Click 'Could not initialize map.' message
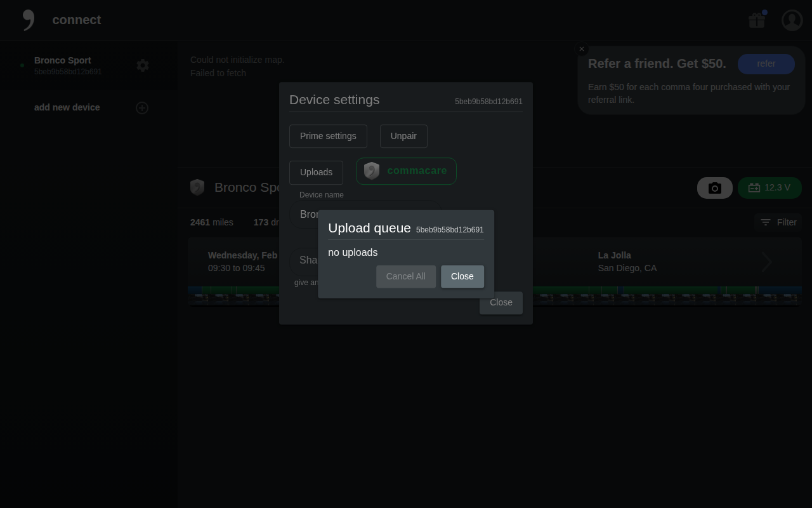 point(237,60)
